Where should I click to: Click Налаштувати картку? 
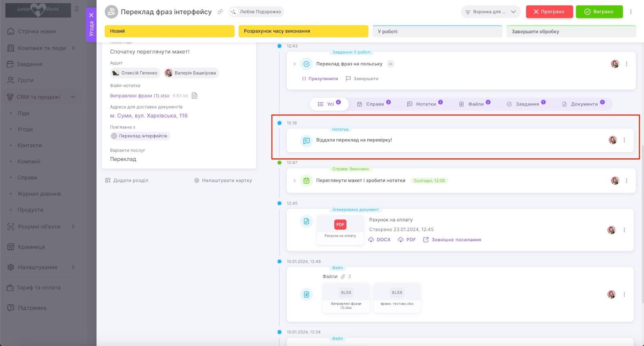[x=223, y=180]
